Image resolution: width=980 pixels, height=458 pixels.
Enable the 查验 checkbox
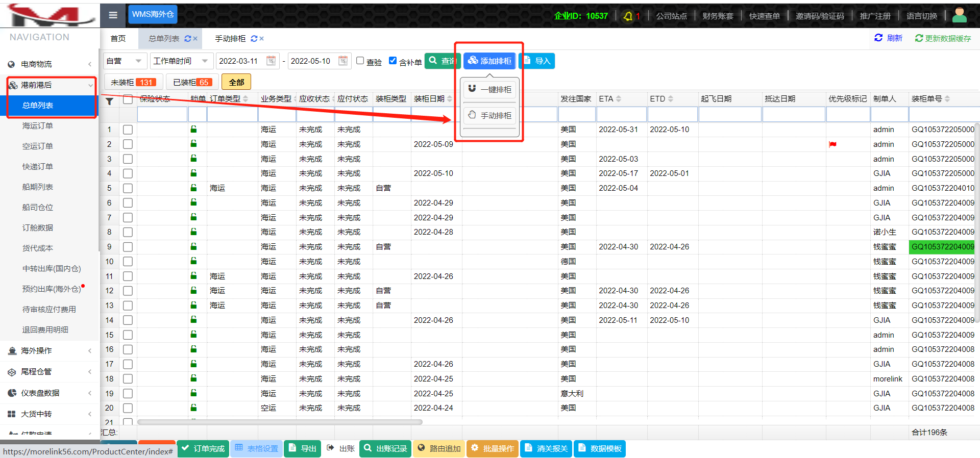pyautogui.click(x=360, y=61)
